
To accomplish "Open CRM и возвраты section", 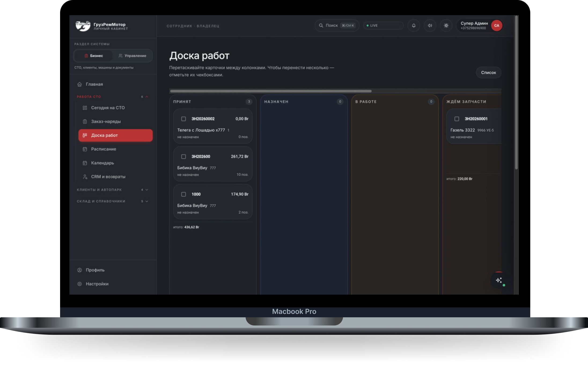I will point(108,177).
